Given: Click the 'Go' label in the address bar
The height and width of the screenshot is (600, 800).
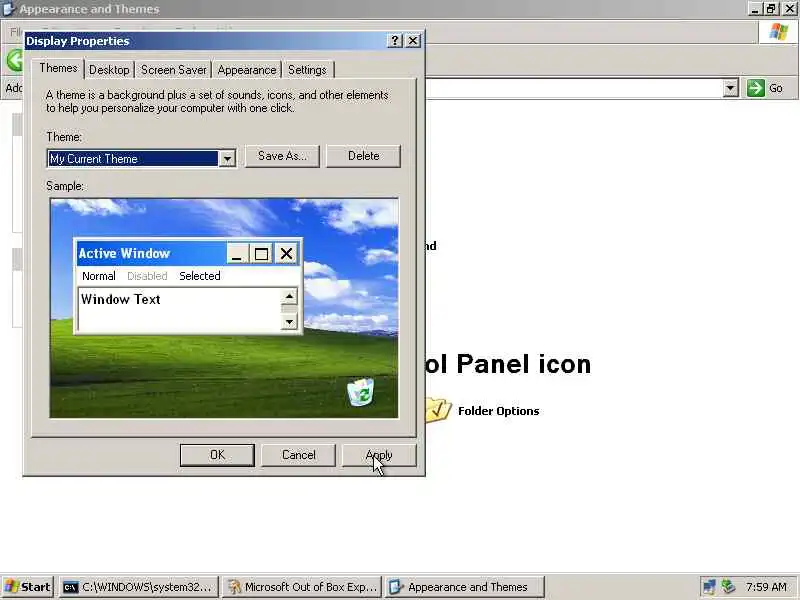Looking at the screenshot, I should coord(776,88).
